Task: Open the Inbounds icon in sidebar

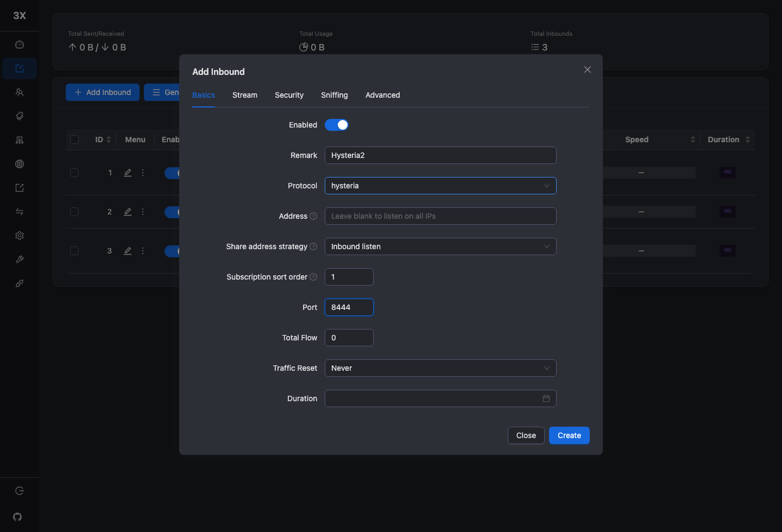Action: pos(20,68)
